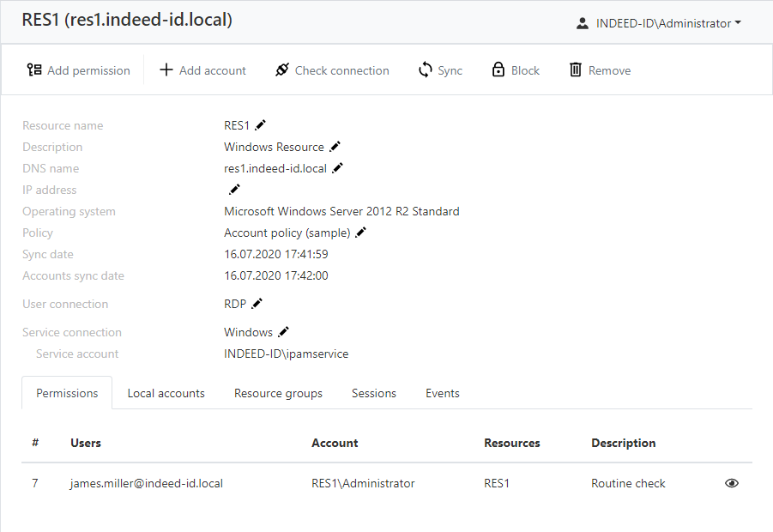Click Add permission in the toolbar
This screenshot has height=532, width=773.
point(79,70)
